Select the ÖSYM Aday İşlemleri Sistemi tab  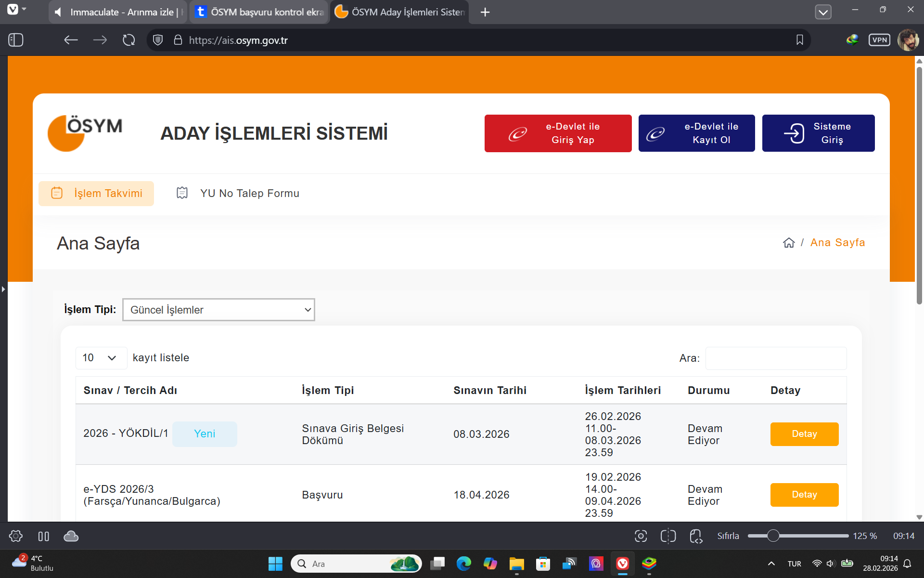pos(400,12)
